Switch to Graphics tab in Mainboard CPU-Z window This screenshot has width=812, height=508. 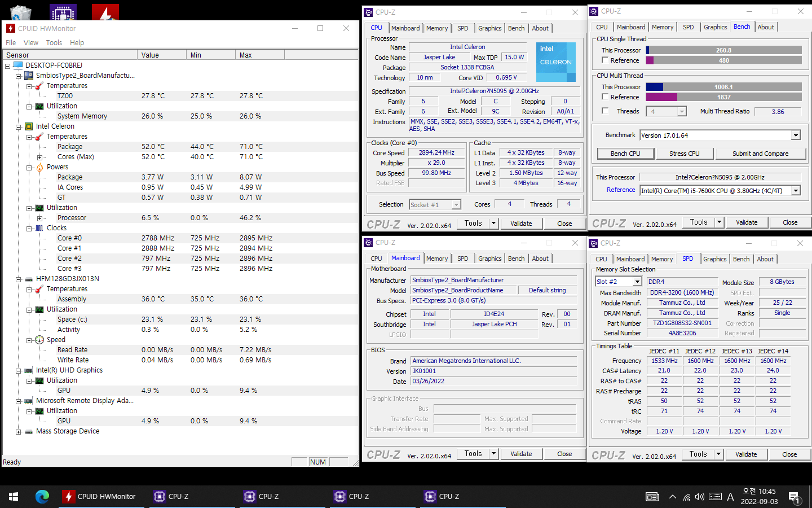489,259
